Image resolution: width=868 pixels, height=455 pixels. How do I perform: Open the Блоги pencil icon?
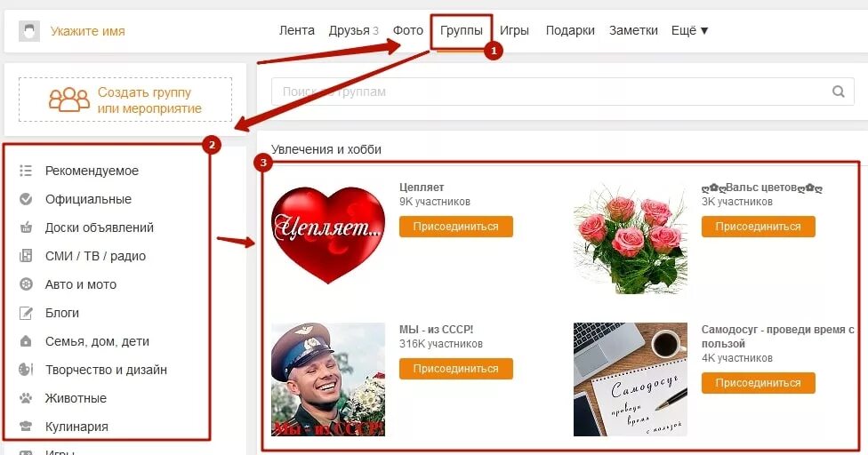[x=26, y=313]
